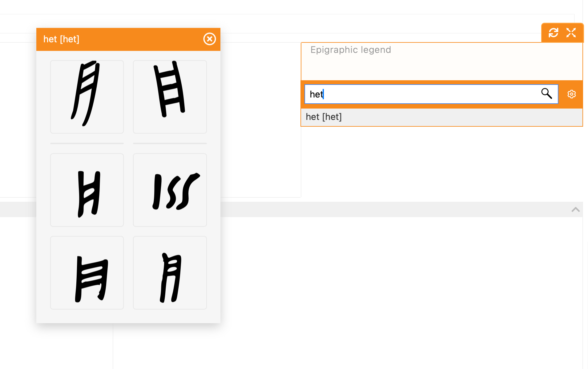
Task: Open search settings via the gear icon
Action: pyautogui.click(x=571, y=94)
